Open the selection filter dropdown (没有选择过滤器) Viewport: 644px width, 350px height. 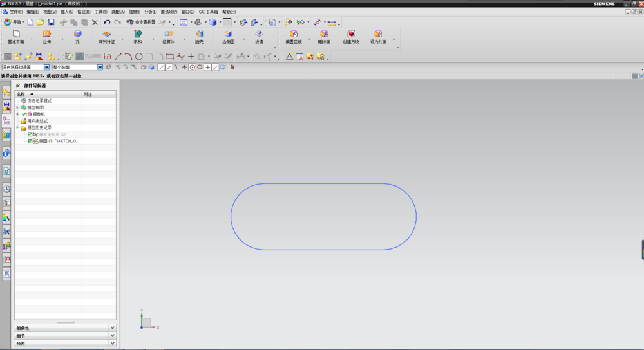(x=46, y=67)
